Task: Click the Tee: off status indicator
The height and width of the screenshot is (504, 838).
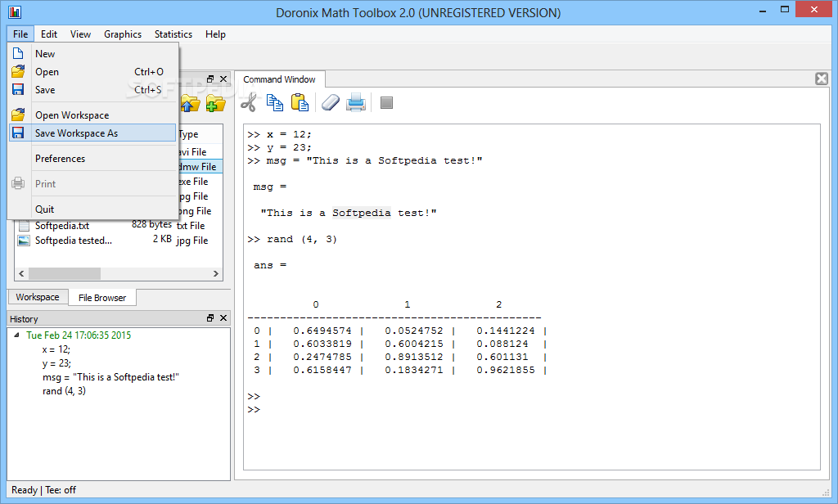Action: 61,489
